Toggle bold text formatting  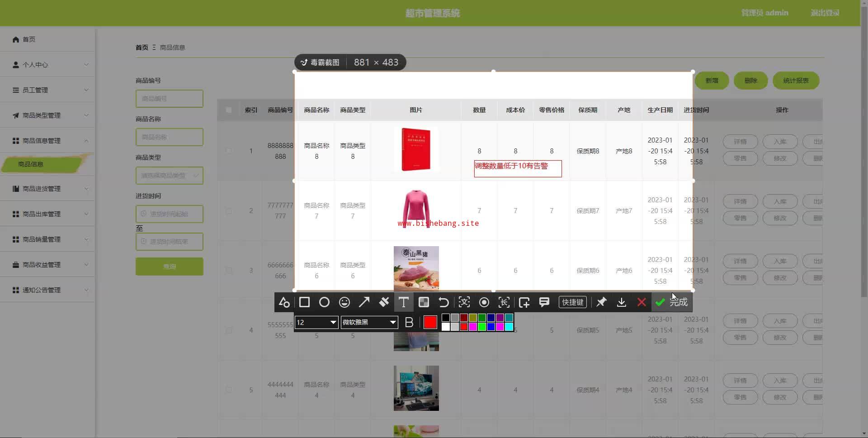[409, 322]
